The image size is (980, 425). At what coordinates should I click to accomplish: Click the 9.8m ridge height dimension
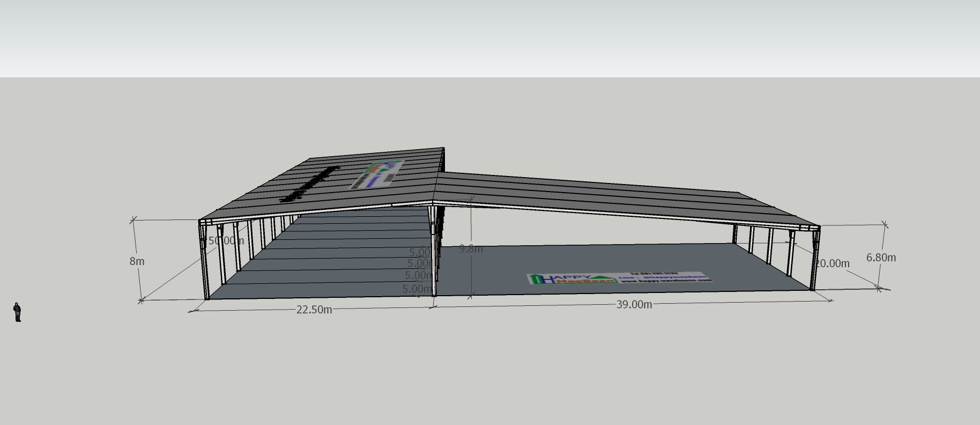[x=471, y=249]
